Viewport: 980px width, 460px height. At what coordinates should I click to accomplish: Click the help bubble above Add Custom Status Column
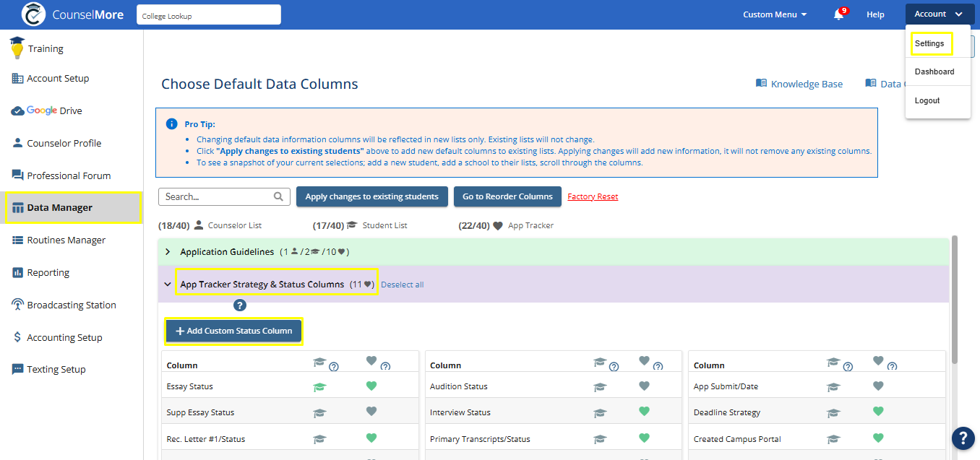coord(240,305)
